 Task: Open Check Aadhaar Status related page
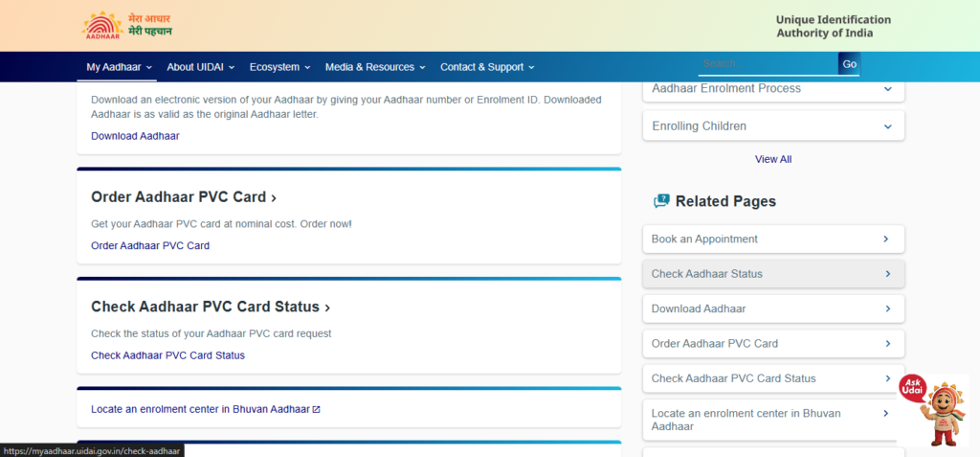[x=773, y=274]
